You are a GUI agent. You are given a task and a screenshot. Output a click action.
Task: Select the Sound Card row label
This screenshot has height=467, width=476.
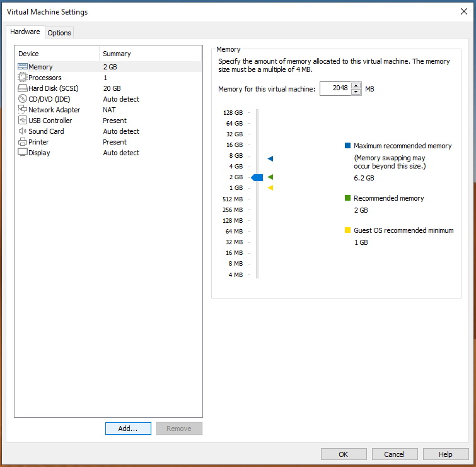46,131
